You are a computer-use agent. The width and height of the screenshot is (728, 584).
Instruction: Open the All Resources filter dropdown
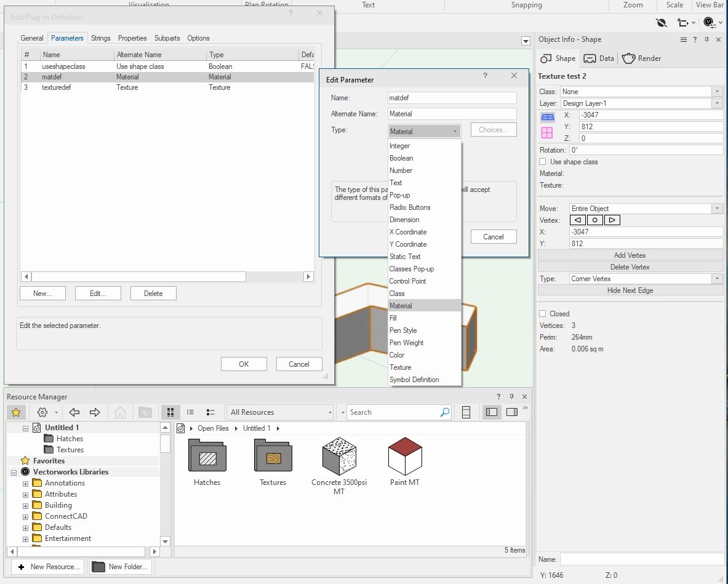click(281, 412)
